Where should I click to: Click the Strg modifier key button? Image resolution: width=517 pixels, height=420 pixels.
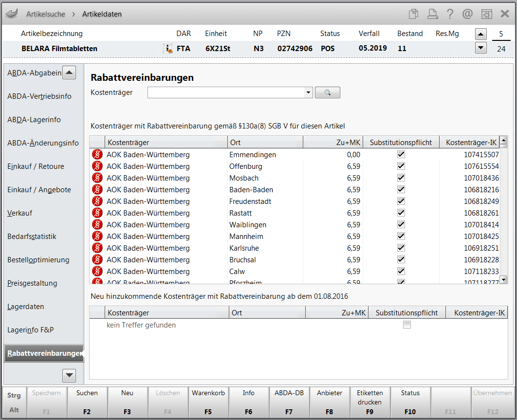14,395
